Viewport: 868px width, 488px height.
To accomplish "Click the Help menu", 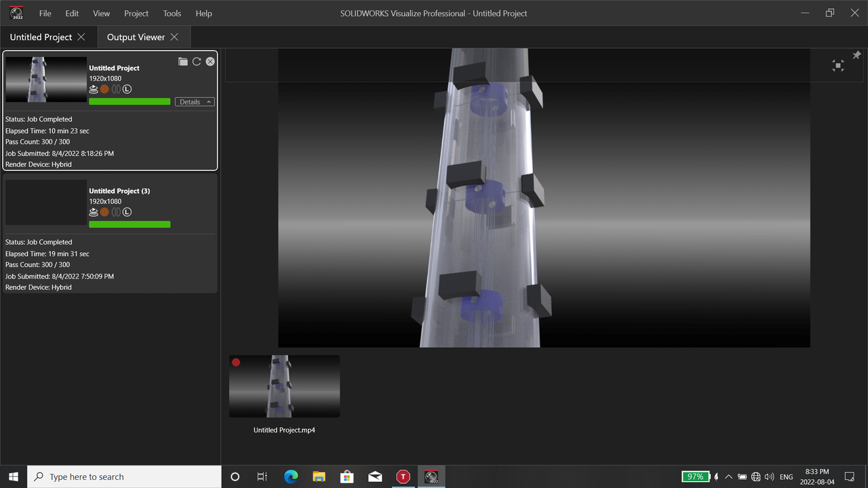I will point(203,13).
